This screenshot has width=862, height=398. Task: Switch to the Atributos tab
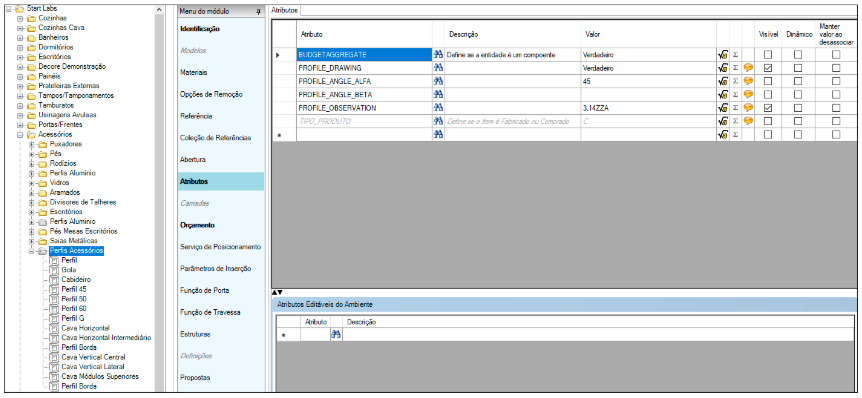[285, 10]
